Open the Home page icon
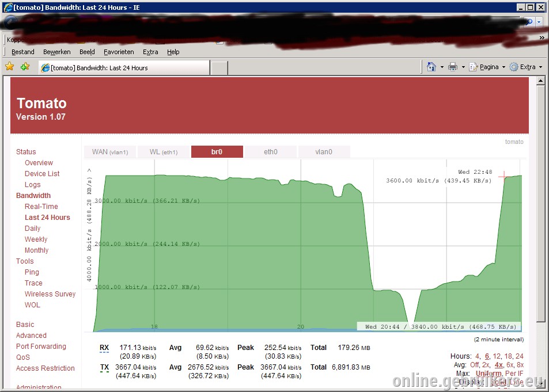Viewport: 549px width, 392px height. pyautogui.click(x=431, y=67)
